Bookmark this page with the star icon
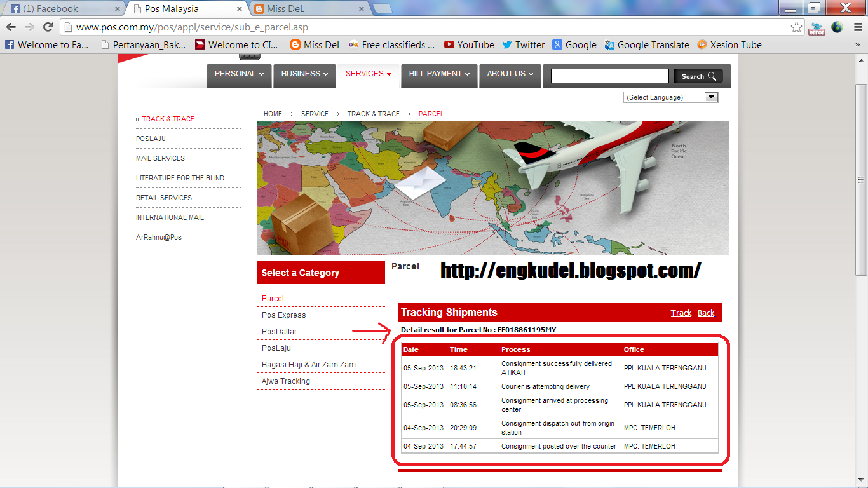This screenshot has height=488, width=868. (x=797, y=28)
